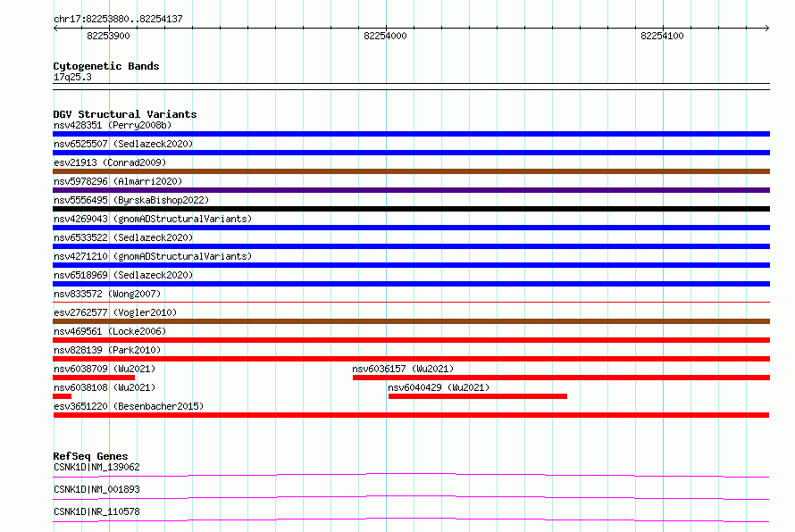Select the purple bar under nsv5978296
The height and width of the screenshot is (532, 795).
(x=411, y=190)
